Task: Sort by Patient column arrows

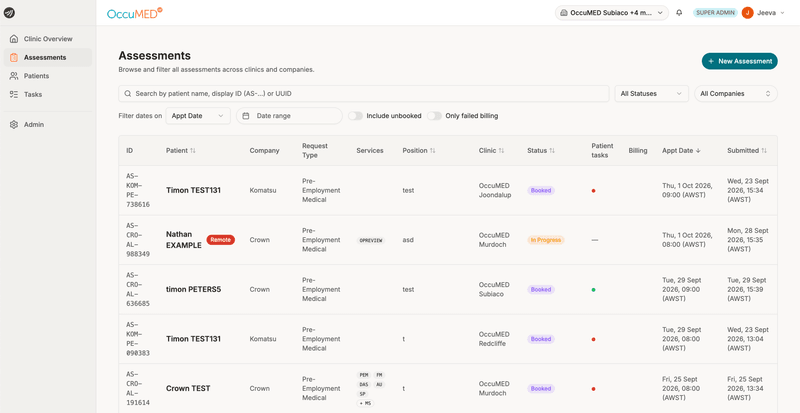Action: click(x=193, y=151)
